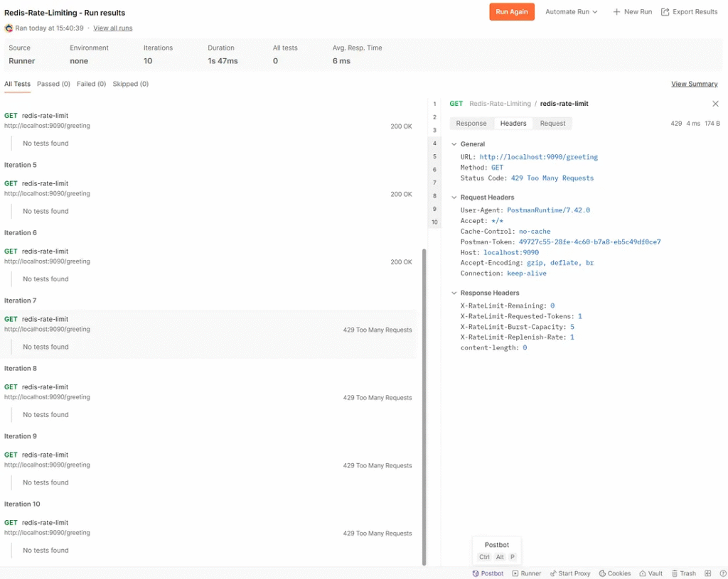Jump to iteration 2 in number strip
728x579 pixels.
pos(434,117)
